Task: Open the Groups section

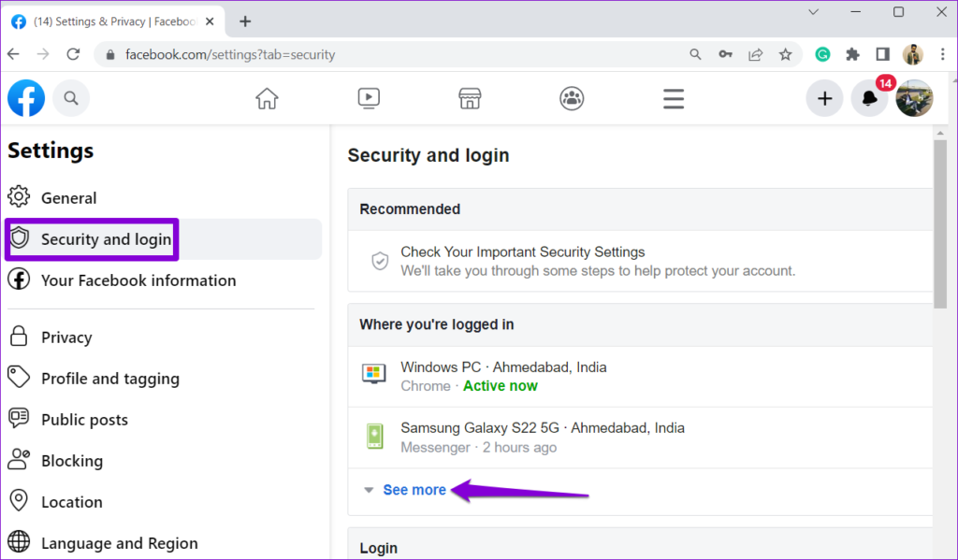Action: [572, 97]
